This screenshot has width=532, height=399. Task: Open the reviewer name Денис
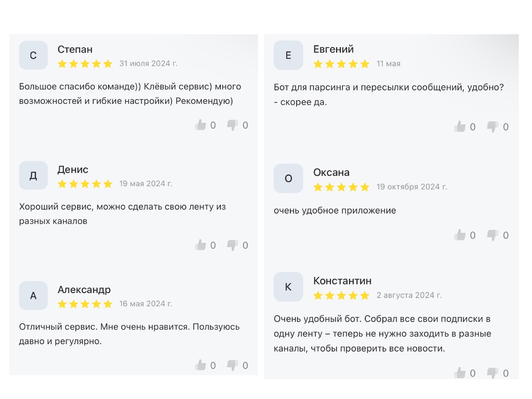click(x=73, y=170)
